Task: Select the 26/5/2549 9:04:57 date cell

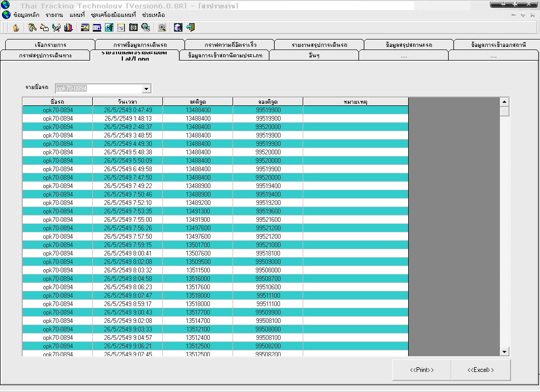Action: pyautogui.click(x=128, y=338)
